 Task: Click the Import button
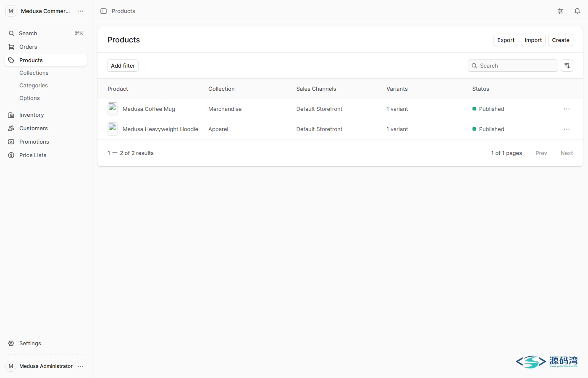(x=533, y=40)
